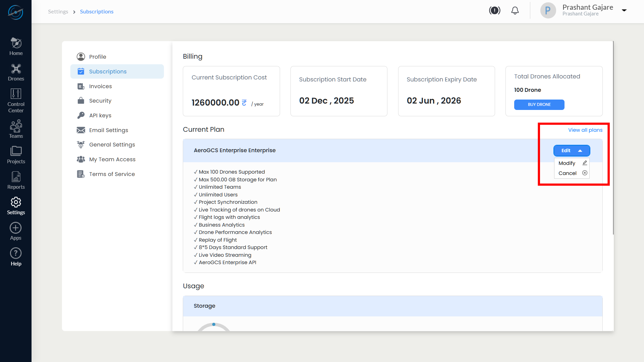The image size is (644, 362).
Task: Click the vertical scrollbar of subscriptions panel
Action: coord(613,137)
